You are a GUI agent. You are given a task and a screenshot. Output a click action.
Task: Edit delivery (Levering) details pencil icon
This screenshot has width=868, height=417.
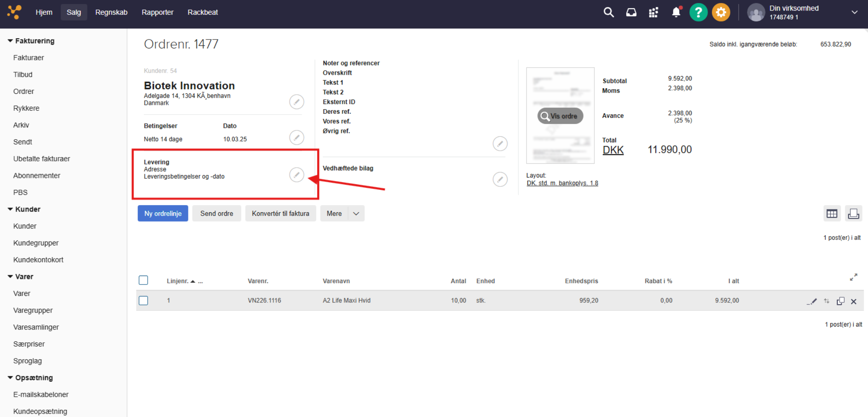pyautogui.click(x=297, y=175)
